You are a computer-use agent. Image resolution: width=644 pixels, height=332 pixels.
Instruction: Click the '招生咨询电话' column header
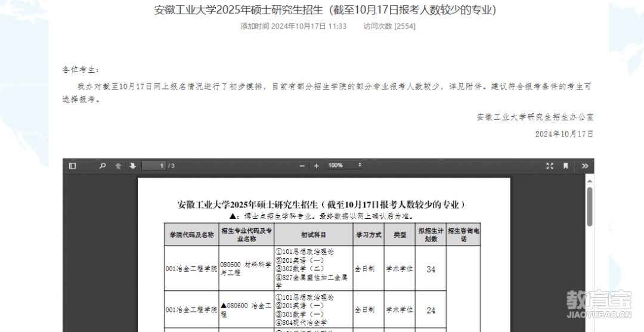pos(463,235)
